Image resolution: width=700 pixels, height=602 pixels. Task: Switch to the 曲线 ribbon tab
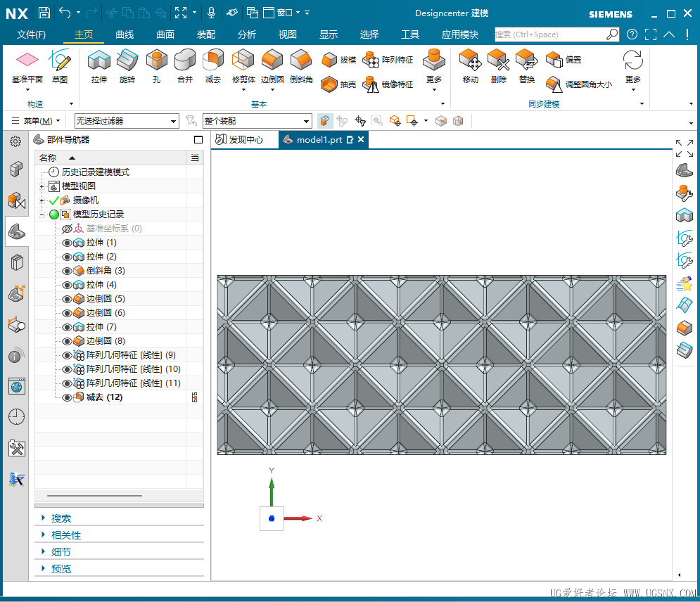tap(125, 34)
